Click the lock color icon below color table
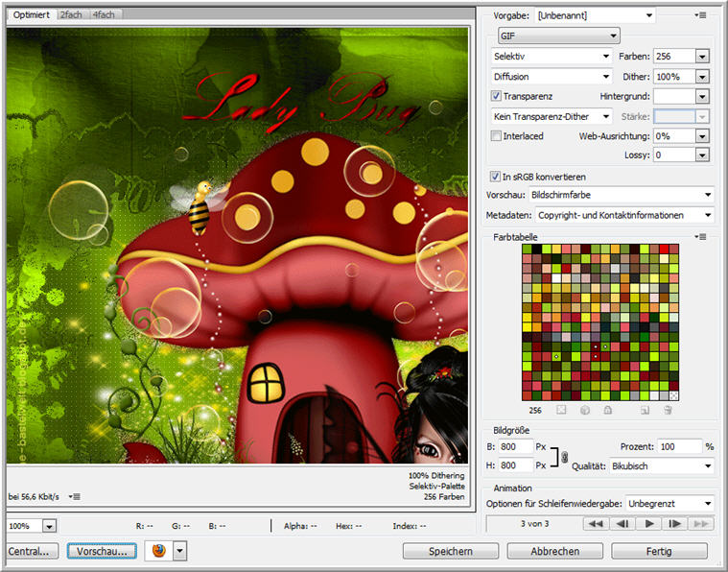The image size is (728, 572). pyautogui.click(x=608, y=410)
